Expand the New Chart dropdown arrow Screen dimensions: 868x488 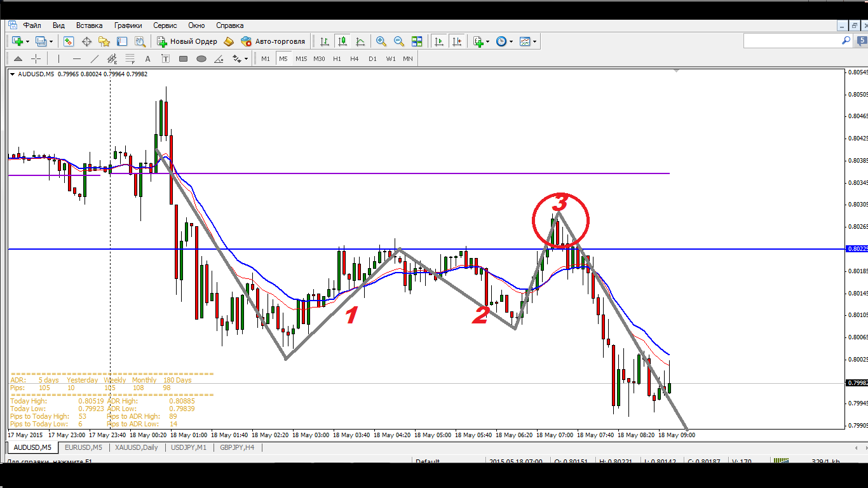pyautogui.click(x=27, y=42)
